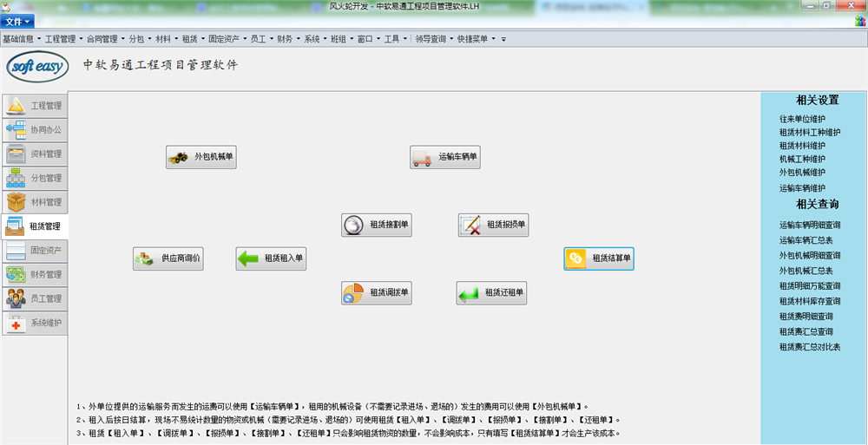This screenshot has width=868, height=445.
Task: Open 租赁租入单 green arrow button
Action: coord(271,258)
